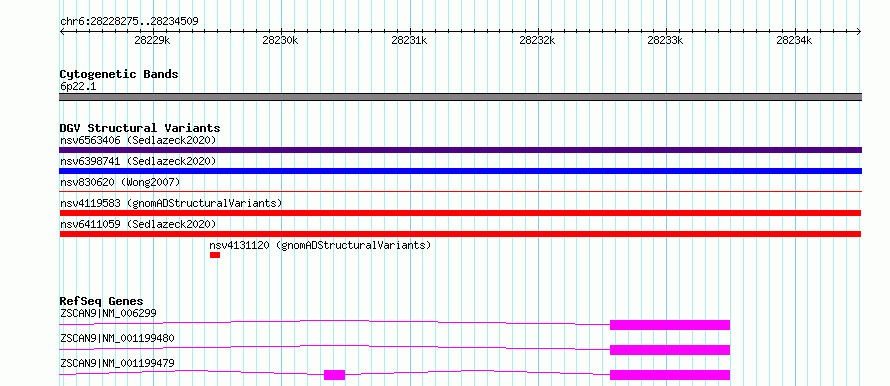
Task: Click the magenta exon block of NM_006299
Action: click(670, 325)
